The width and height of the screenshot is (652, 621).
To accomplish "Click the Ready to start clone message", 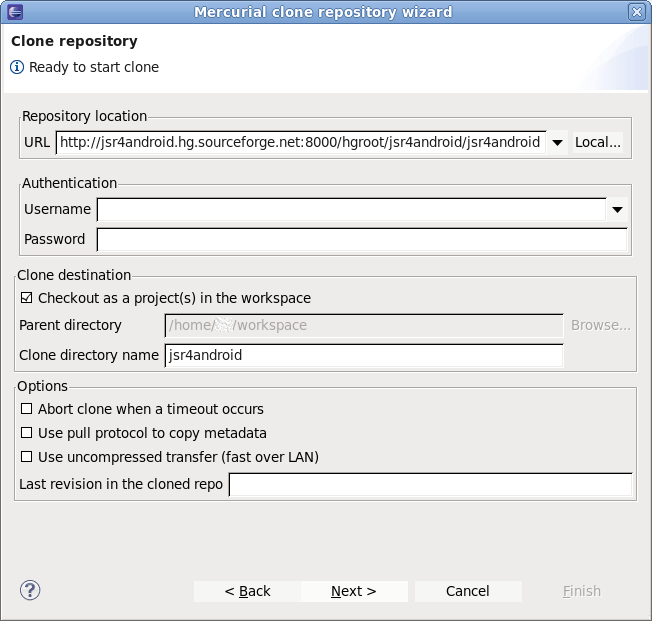I will pos(94,67).
